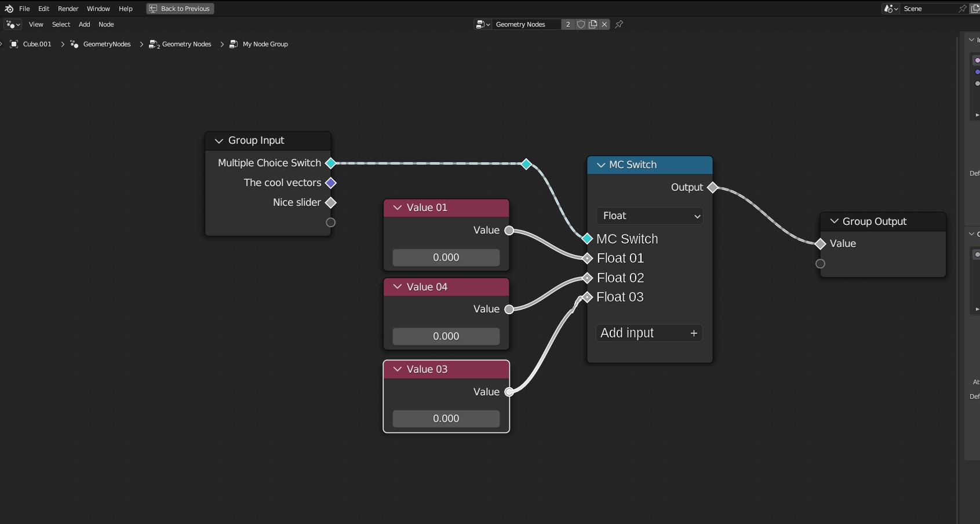Click the MC Switch Output socket
The image size is (980, 524).
pyautogui.click(x=712, y=187)
